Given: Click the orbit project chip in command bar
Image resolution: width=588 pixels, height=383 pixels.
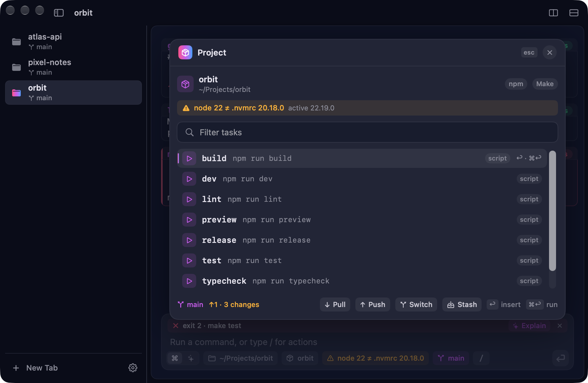Looking at the screenshot, I should (x=300, y=358).
